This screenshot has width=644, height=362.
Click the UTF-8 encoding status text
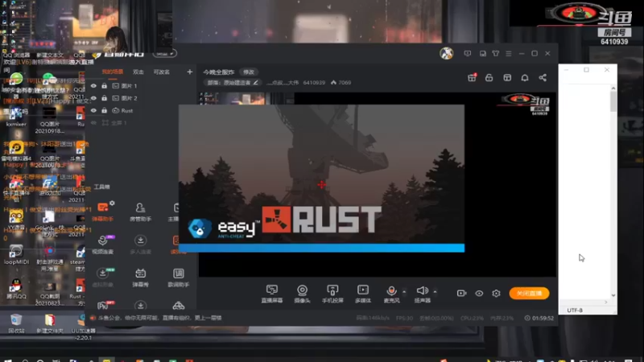pyautogui.click(x=575, y=311)
